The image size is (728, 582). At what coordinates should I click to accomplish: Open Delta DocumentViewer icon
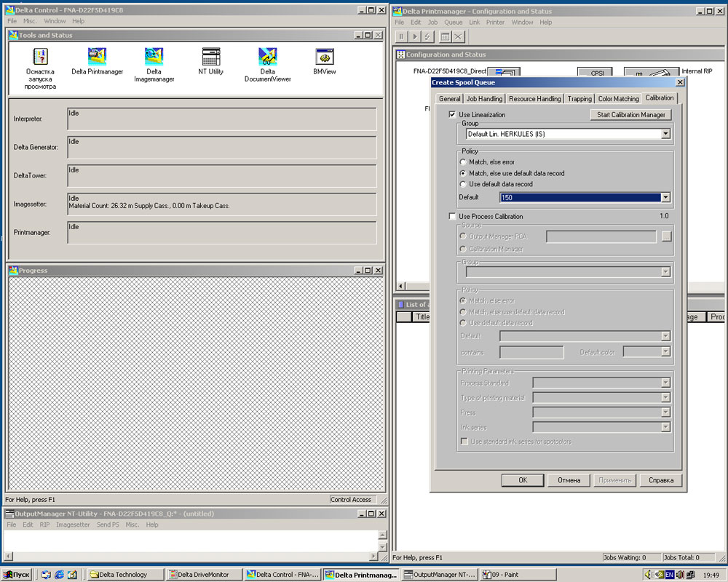(x=267, y=57)
